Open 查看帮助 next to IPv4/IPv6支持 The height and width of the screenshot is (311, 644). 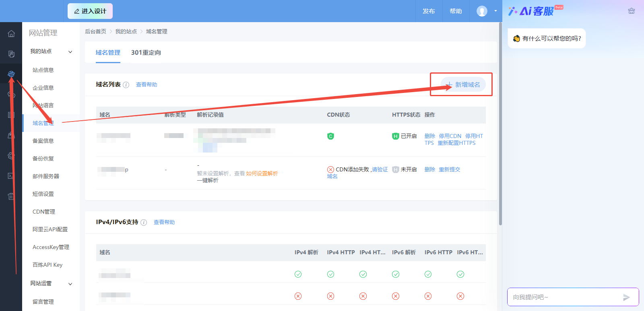pos(164,222)
